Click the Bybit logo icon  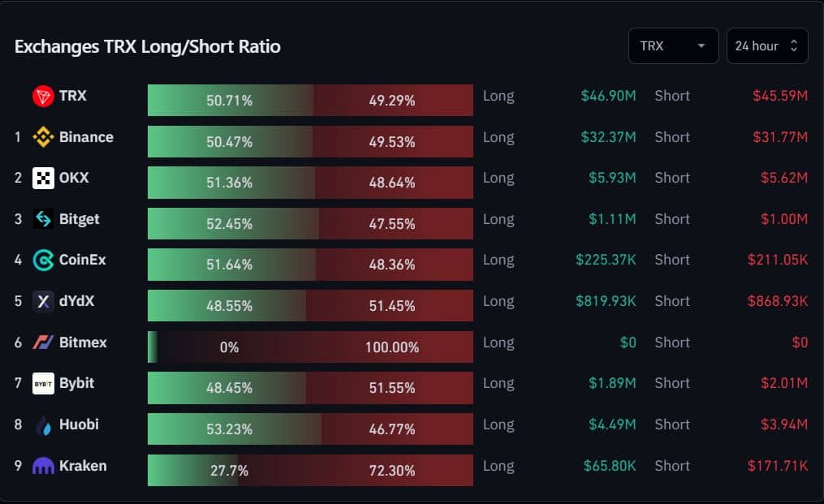[43, 384]
